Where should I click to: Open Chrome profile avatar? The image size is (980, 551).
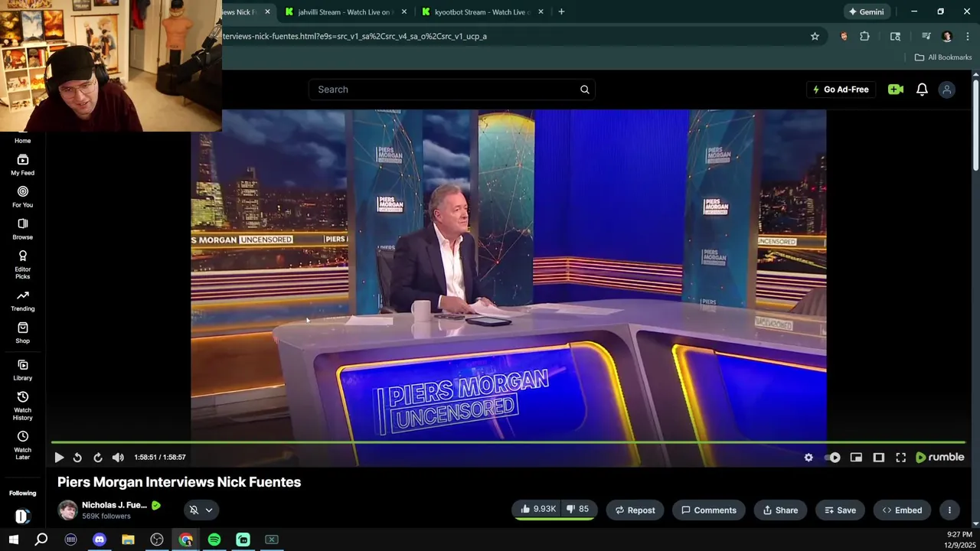click(947, 36)
